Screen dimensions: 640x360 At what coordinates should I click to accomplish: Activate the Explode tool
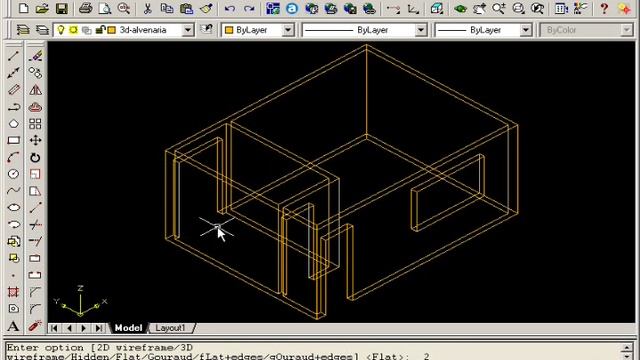coord(36,326)
